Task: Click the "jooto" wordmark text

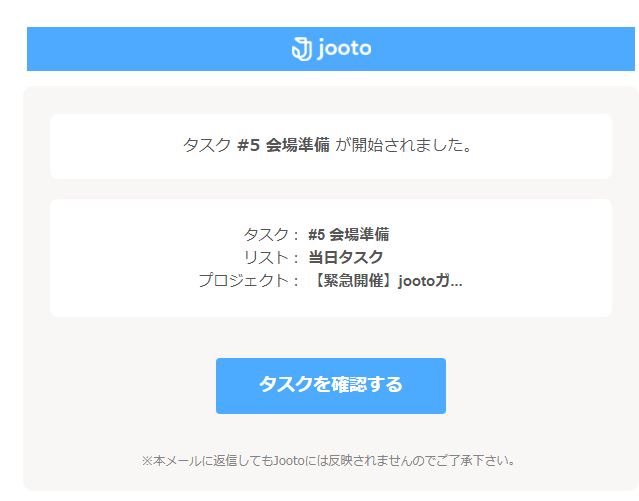Action: pos(344,48)
